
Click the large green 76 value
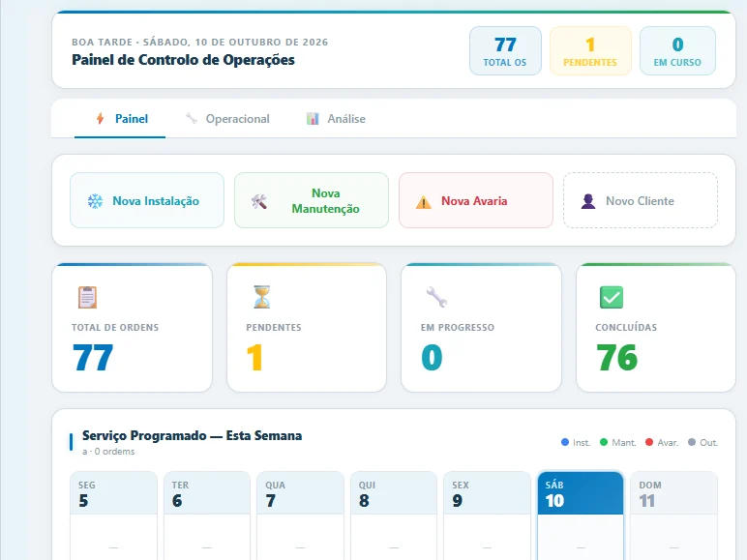[617, 358]
